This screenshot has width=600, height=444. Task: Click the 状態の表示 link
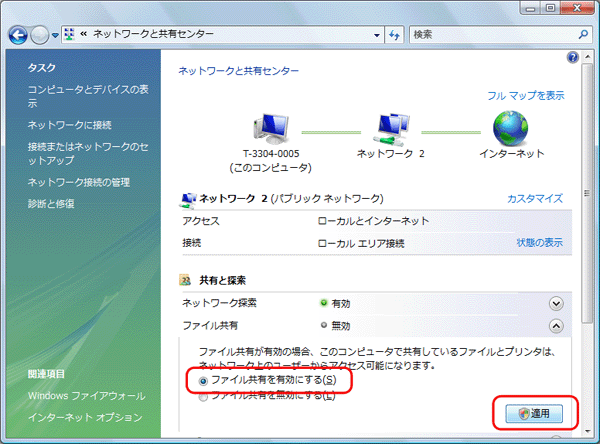coord(539,242)
